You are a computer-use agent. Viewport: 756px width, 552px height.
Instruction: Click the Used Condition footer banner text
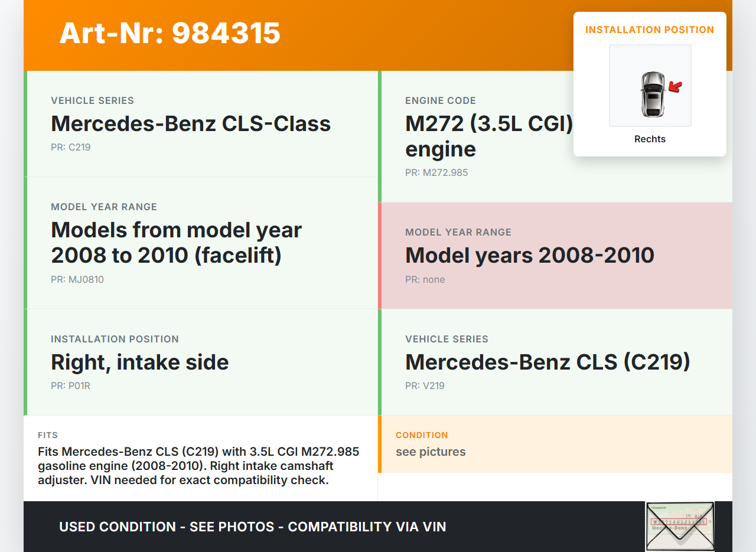(x=252, y=527)
